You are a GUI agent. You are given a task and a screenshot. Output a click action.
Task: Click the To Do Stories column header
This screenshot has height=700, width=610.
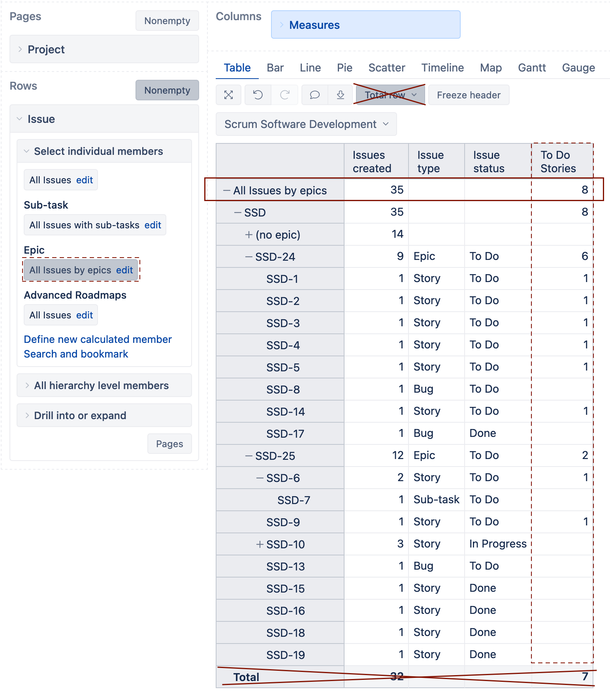558,162
